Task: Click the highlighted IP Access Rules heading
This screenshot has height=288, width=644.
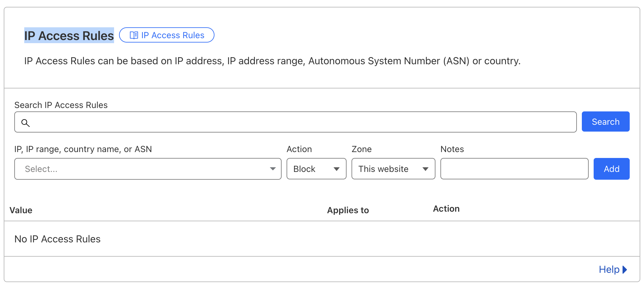Action: [69, 36]
